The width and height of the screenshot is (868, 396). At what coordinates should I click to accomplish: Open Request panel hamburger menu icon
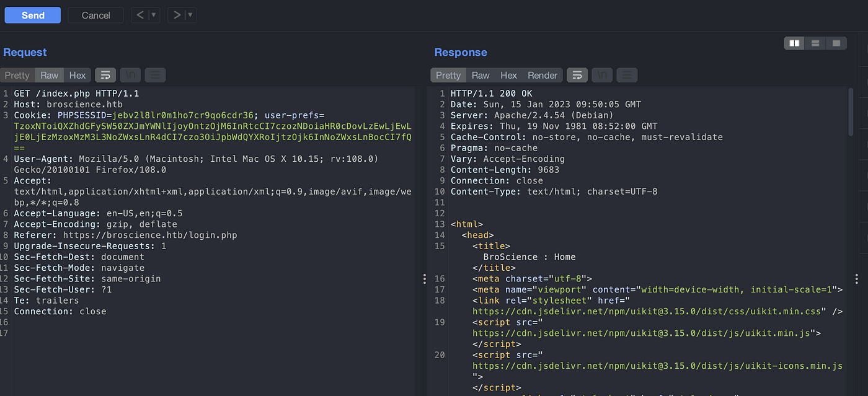[x=155, y=75]
